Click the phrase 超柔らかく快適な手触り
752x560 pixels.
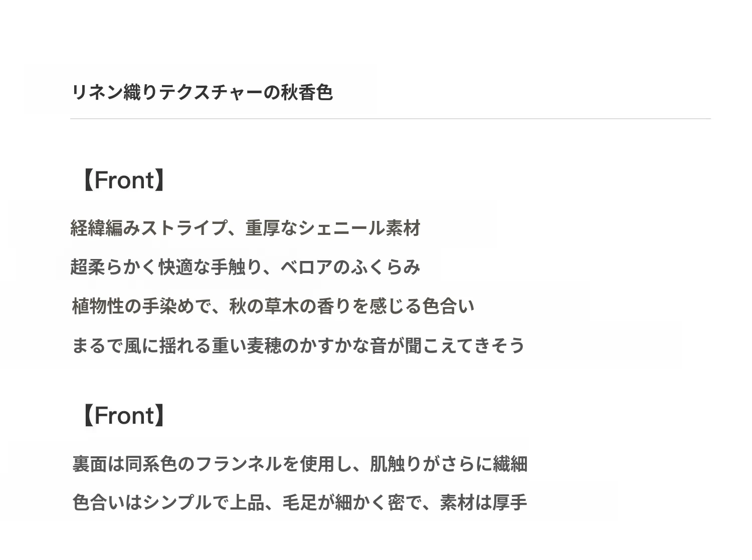(x=166, y=267)
